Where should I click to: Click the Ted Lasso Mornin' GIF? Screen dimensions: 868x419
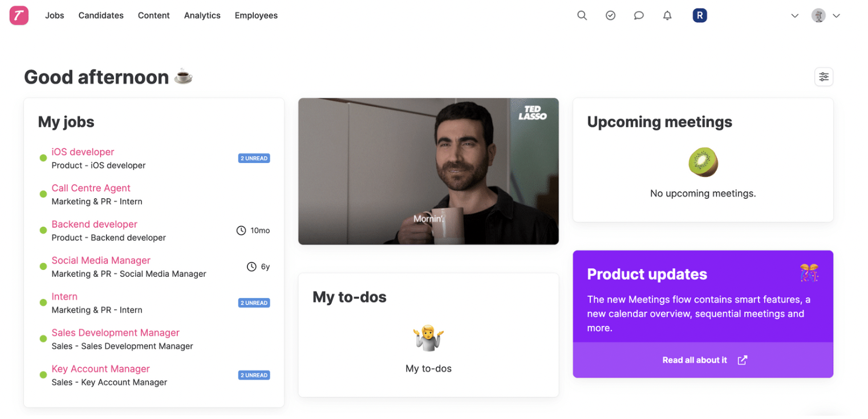tap(428, 171)
